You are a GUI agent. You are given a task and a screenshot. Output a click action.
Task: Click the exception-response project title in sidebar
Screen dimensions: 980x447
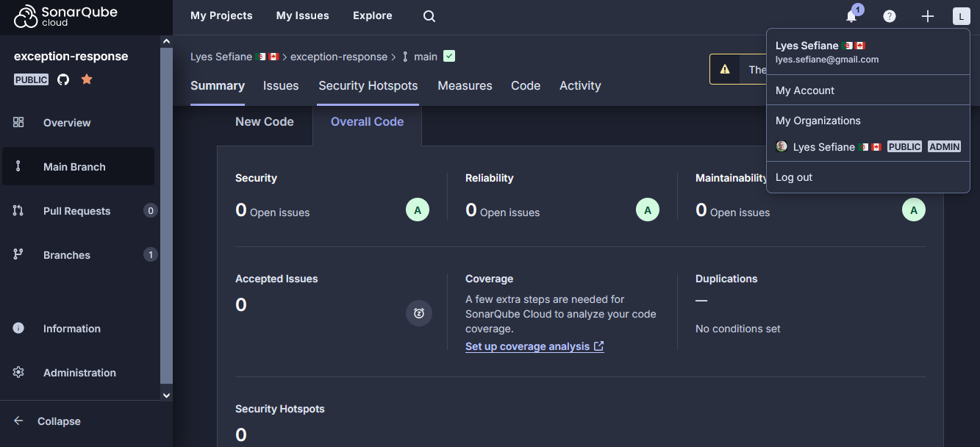71,57
